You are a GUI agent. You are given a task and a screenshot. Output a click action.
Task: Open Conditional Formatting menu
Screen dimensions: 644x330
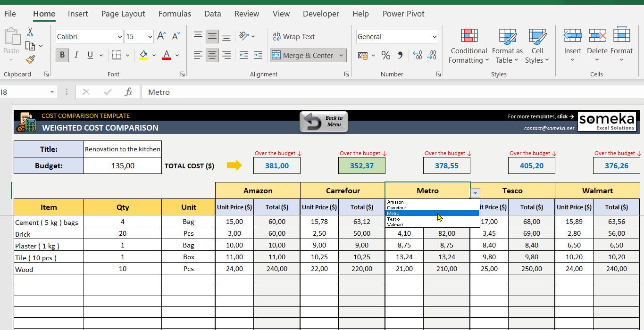[x=468, y=46]
